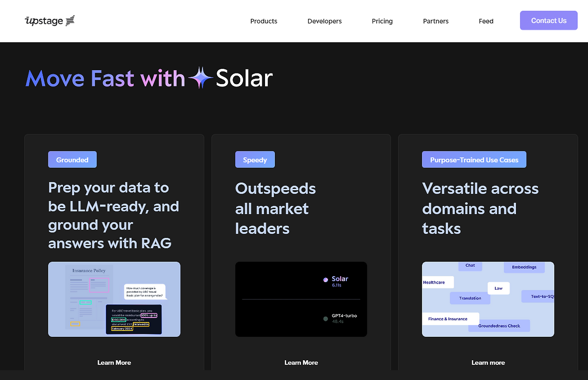Select the Translation use case chip
This screenshot has width=588, height=380.
pos(470,298)
